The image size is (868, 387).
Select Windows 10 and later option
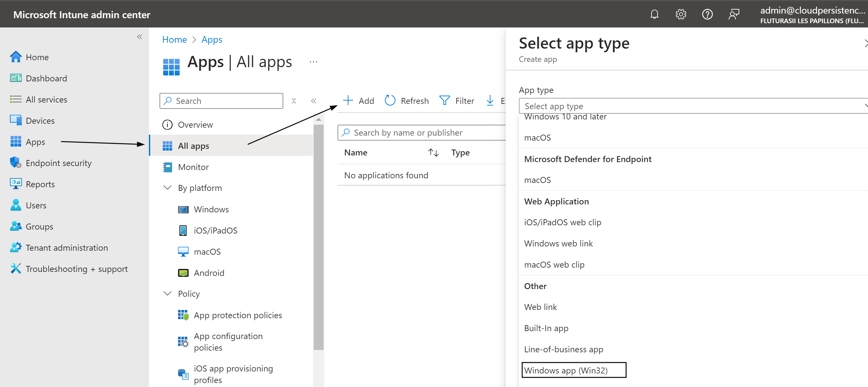565,117
